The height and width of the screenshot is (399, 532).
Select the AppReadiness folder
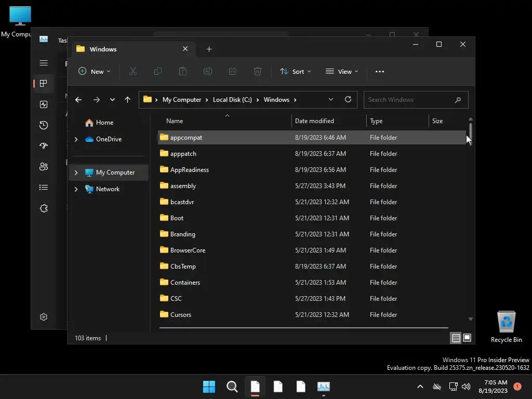tap(312, 170)
